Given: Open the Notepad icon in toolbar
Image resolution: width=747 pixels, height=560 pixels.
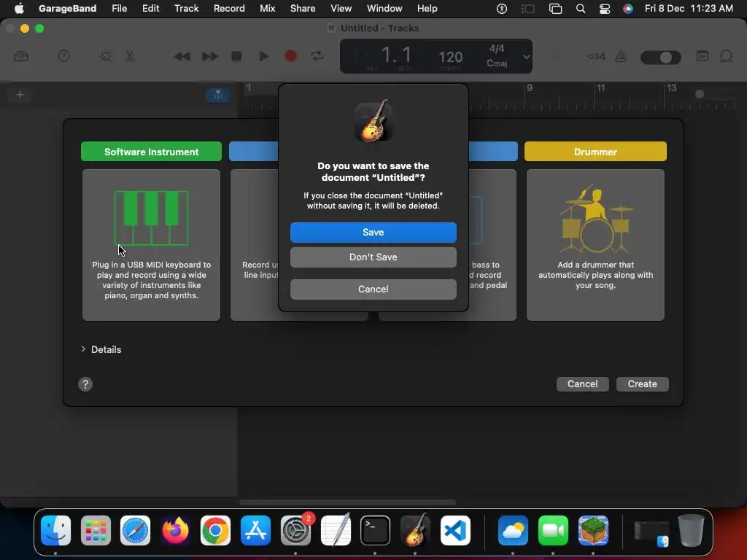Looking at the screenshot, I should point(703,56).
